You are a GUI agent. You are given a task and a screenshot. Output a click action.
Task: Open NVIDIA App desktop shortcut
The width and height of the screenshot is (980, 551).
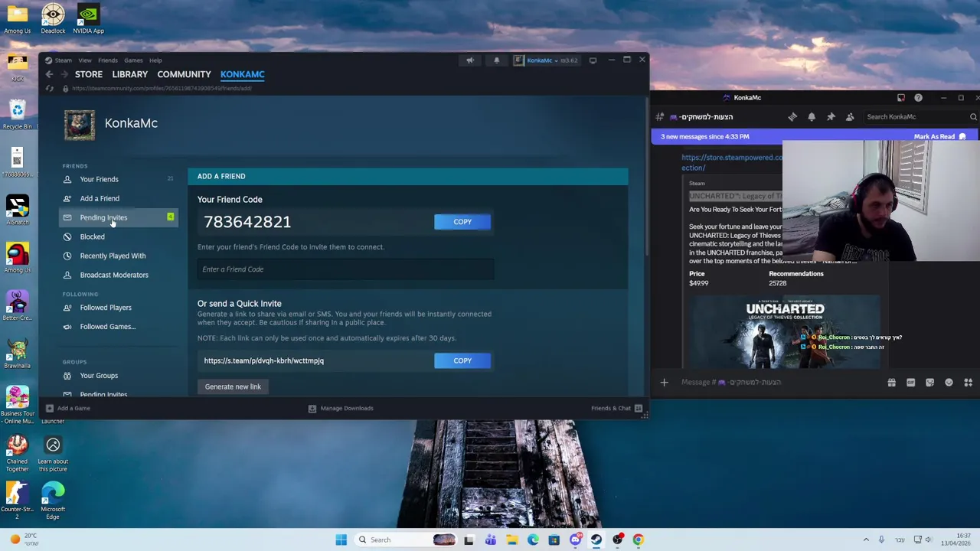click(x=88, y=19)
